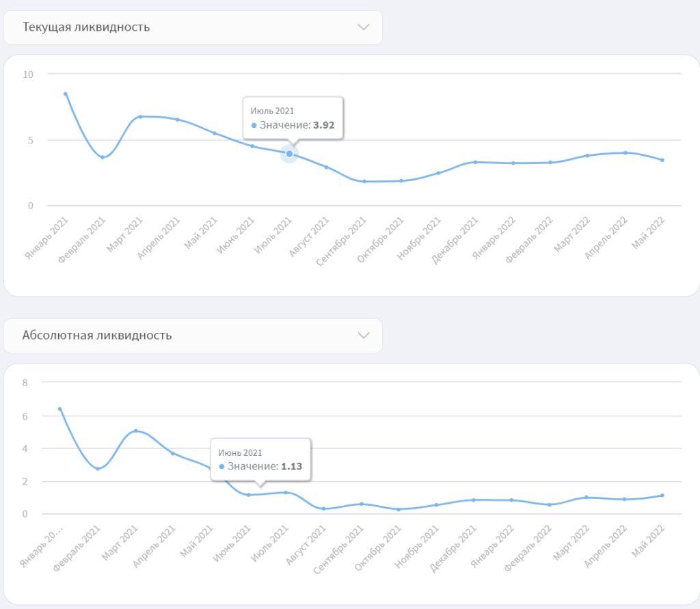The image size is (700, 609).
Task: Select Январь 2021 data point on Текущая ликвидность chart
Action: [66, 94]
